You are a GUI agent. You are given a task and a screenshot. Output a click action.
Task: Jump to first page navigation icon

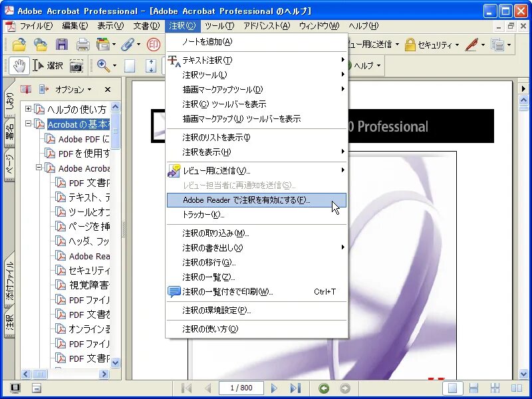click(x=187, y=388)
